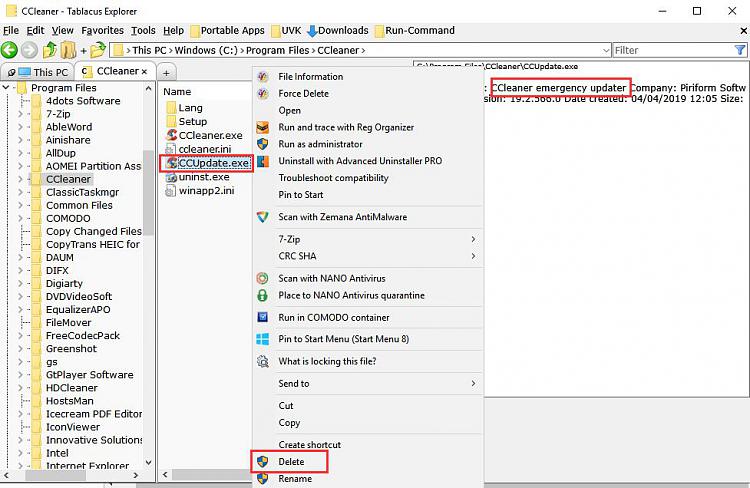Open the new folder toolbar icon
The width and height of the screenshot is (750, 488).
98,50
